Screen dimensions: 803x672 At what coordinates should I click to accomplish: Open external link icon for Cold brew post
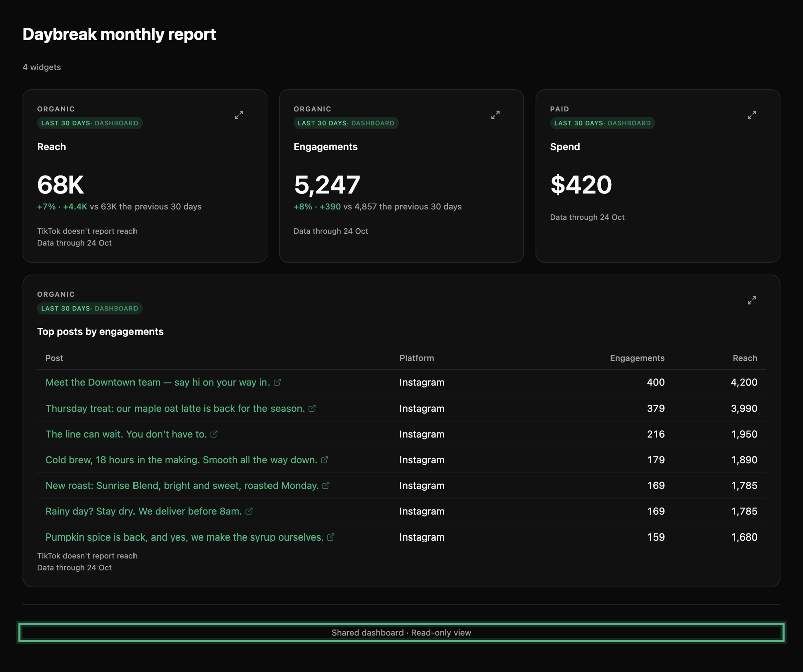(x=324, y=460)
